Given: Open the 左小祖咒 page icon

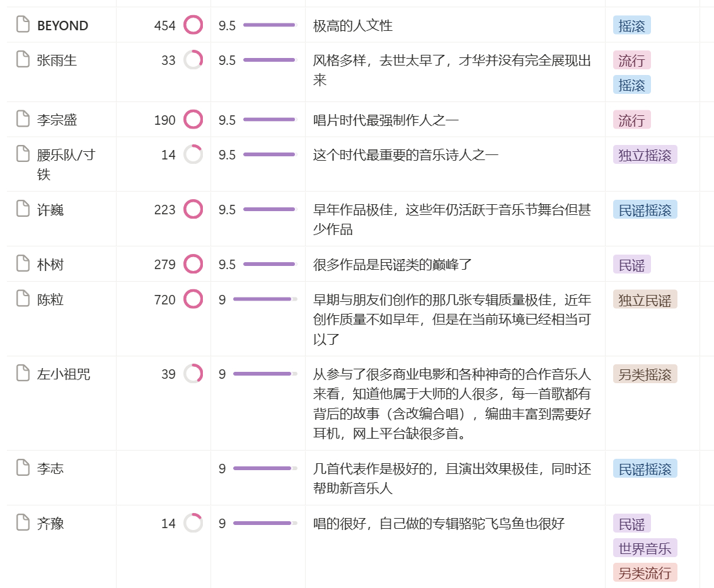Looking at the screenshot, I should click(x=23, y=373).
